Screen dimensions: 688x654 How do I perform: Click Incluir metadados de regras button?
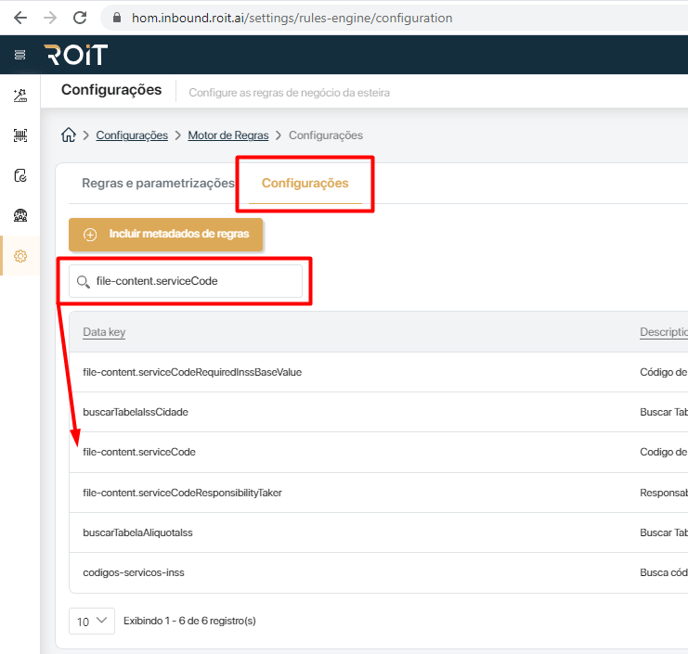166,234
